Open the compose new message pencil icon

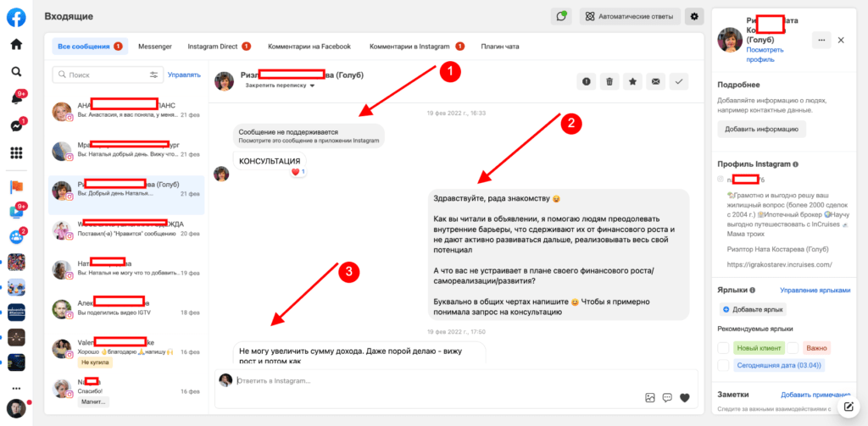[848, 407]
